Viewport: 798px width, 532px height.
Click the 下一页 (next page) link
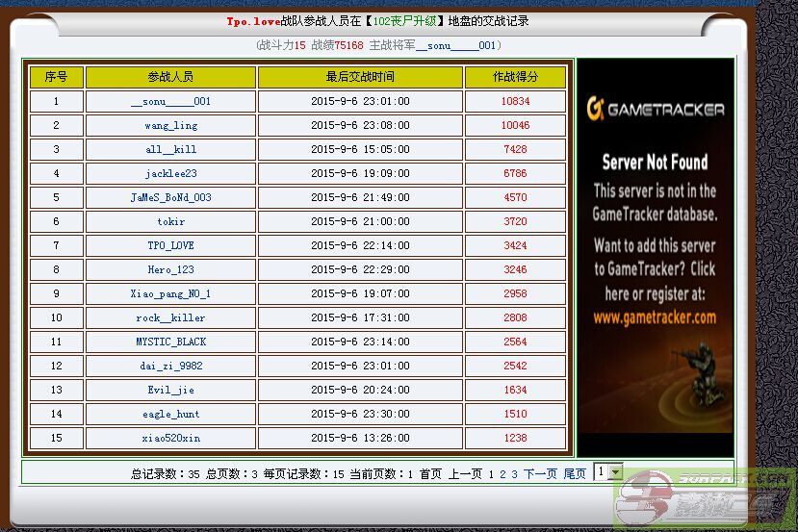[540, 474]
